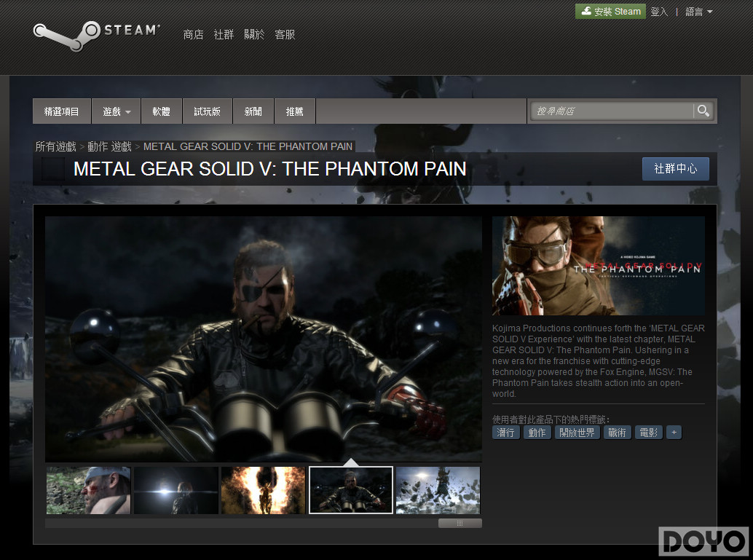Select the 試玩版 demos tab

pos(208,111)
